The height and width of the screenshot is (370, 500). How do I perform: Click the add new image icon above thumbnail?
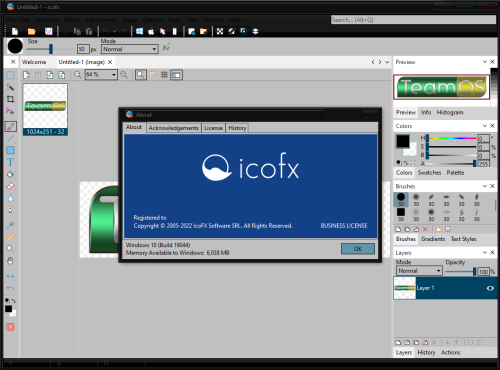(x=26, y=75)
